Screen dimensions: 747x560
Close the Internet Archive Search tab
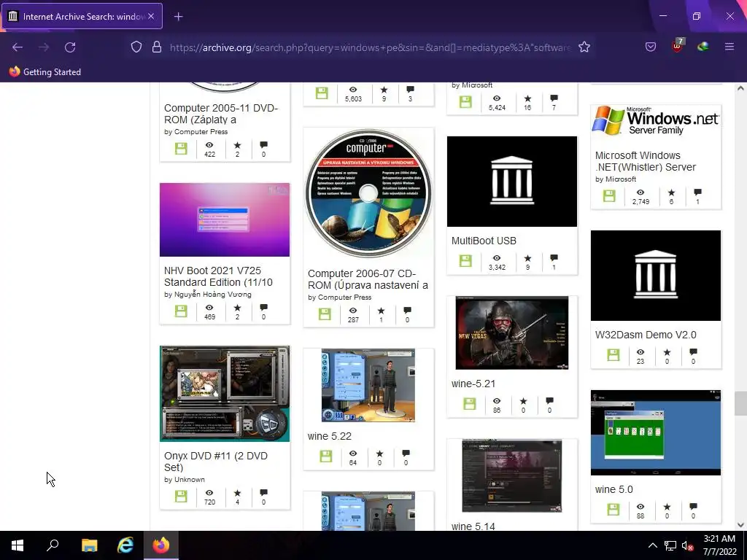[151, 16]
